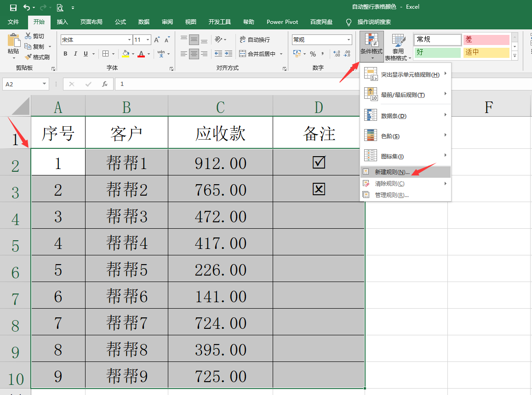This screenshot has width=532, height=395.
Task: Click the Print Preview icon in quick access toolbar
Action: pos(60,7)
